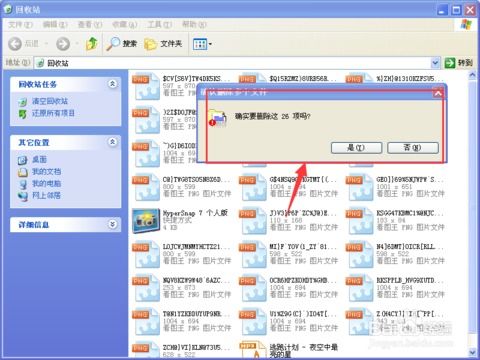Click the 文件夹 folders toolbar button
The image size is (480, 360).
point(163,44)
